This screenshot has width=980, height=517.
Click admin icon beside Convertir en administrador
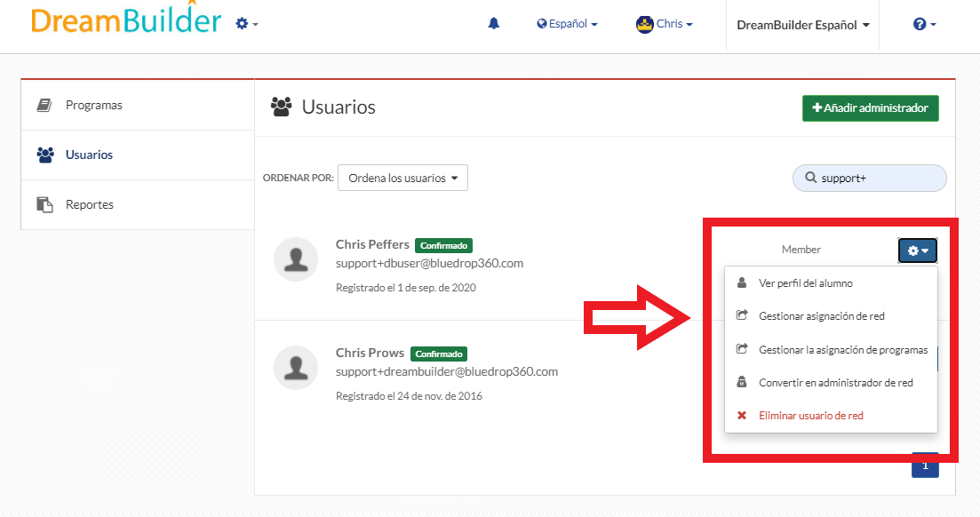pyautogui.click(x=742, y=382)
